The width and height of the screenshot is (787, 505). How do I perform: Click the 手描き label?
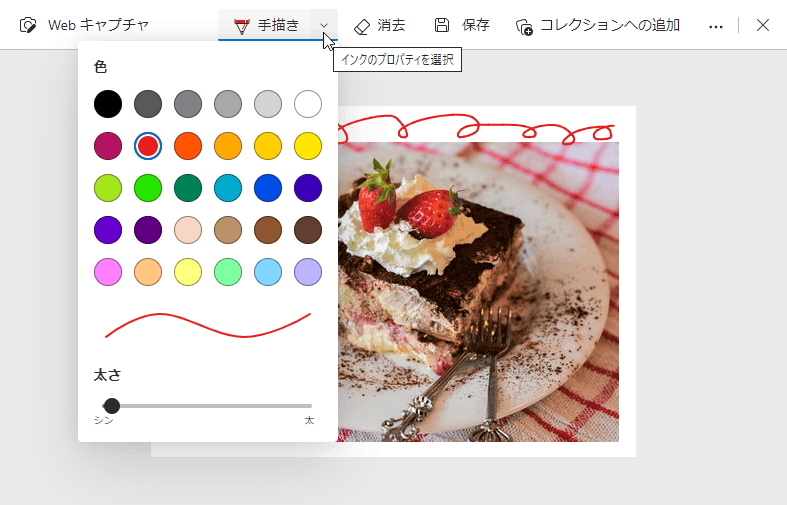(x=279, y=25)
